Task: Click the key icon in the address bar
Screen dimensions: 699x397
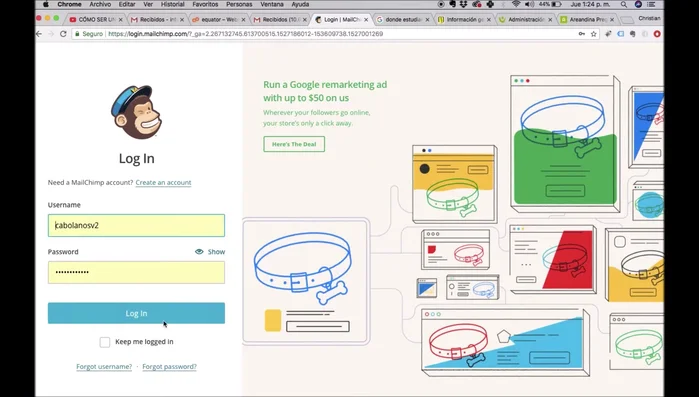Action: (582, 34)
